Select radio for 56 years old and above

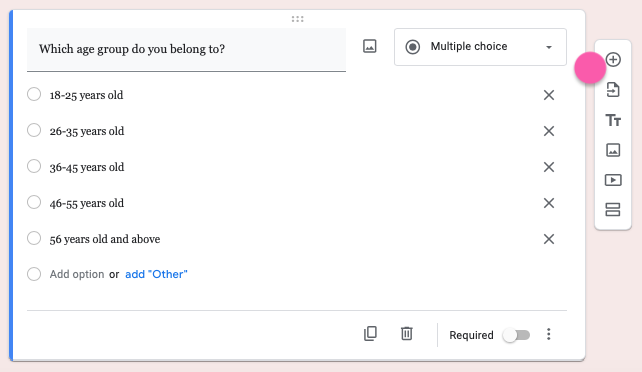[34, 238]
